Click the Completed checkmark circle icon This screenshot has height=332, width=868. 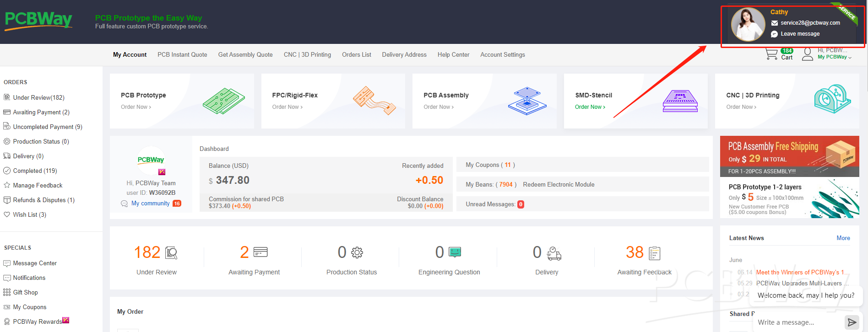[x=7, y=171]
